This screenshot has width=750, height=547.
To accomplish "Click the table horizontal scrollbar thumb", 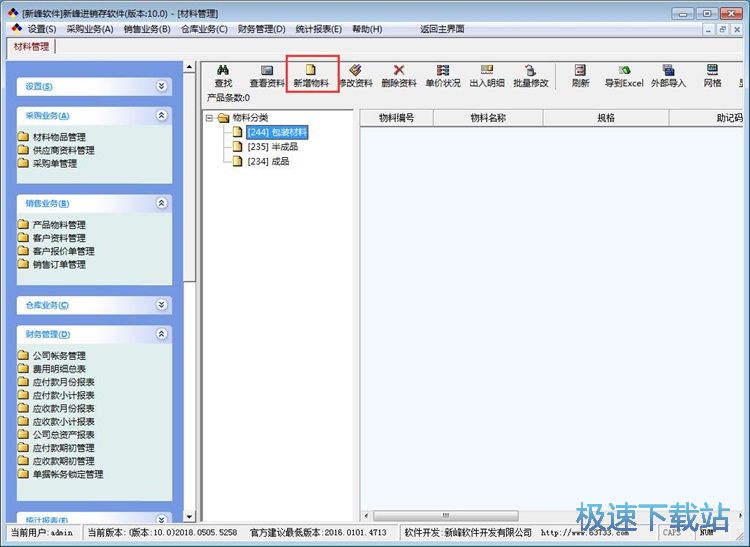I will click(x=446, y=515).
